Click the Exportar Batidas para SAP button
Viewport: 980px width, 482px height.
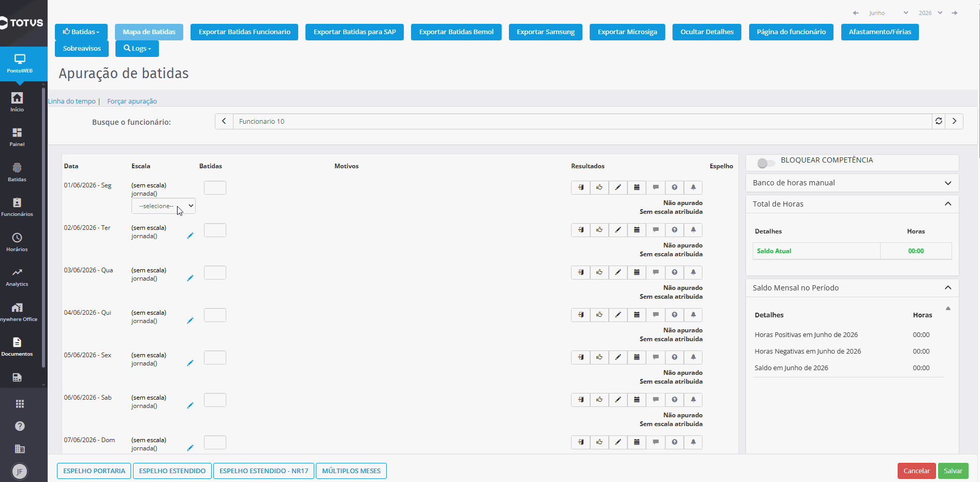click(355, 32)
